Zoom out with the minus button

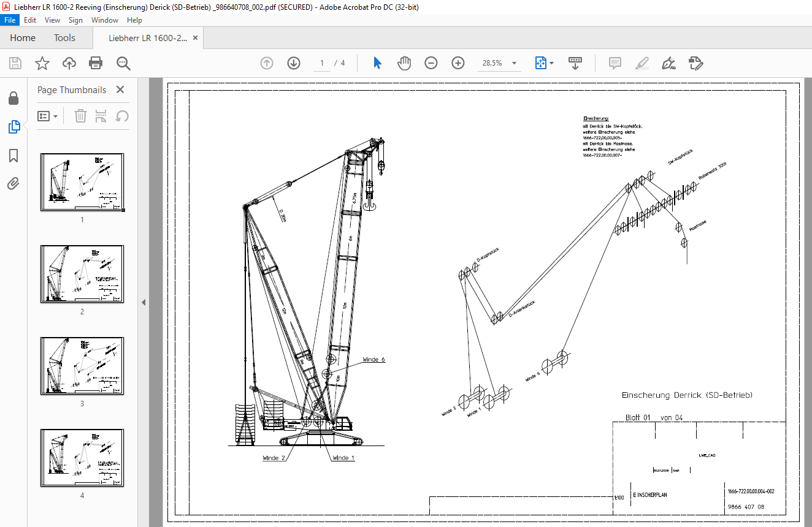(x=431, y=63)
